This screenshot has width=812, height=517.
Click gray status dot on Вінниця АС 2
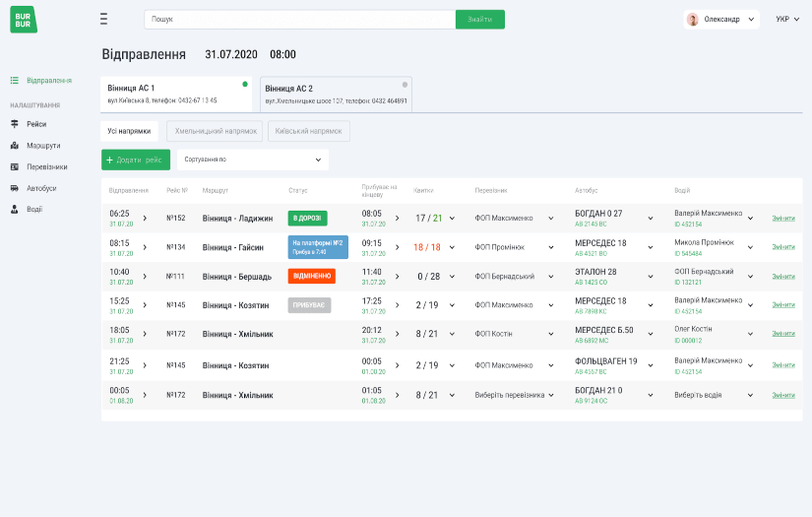(405, 85)
